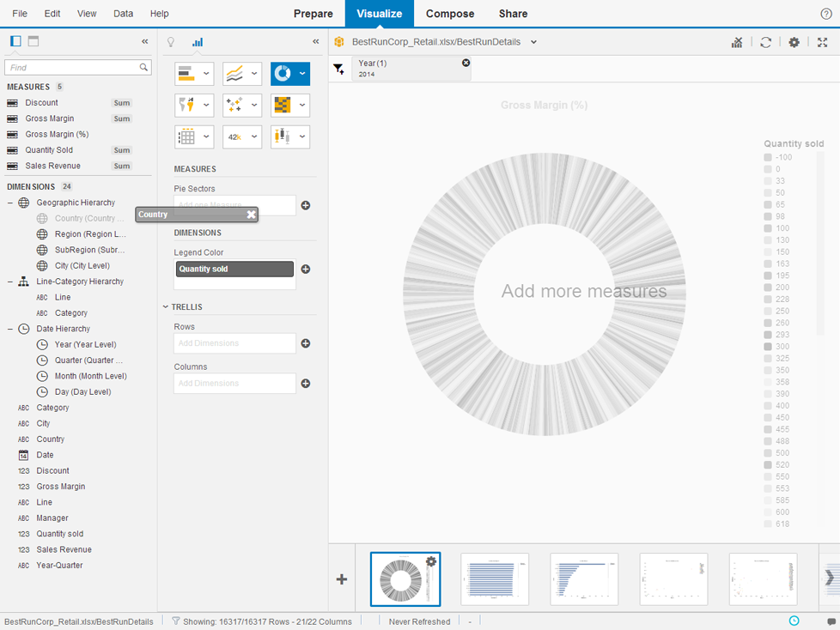Open the View menu
Image resolution: width=840 pixels, height=630 pixels.
[x=87, y=14]
